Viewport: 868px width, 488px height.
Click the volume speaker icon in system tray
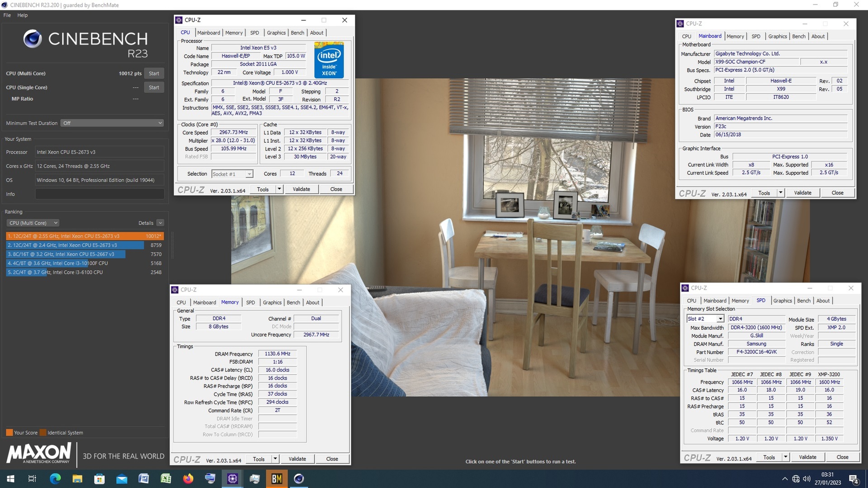pyautogui.click(x=807, y=479)
